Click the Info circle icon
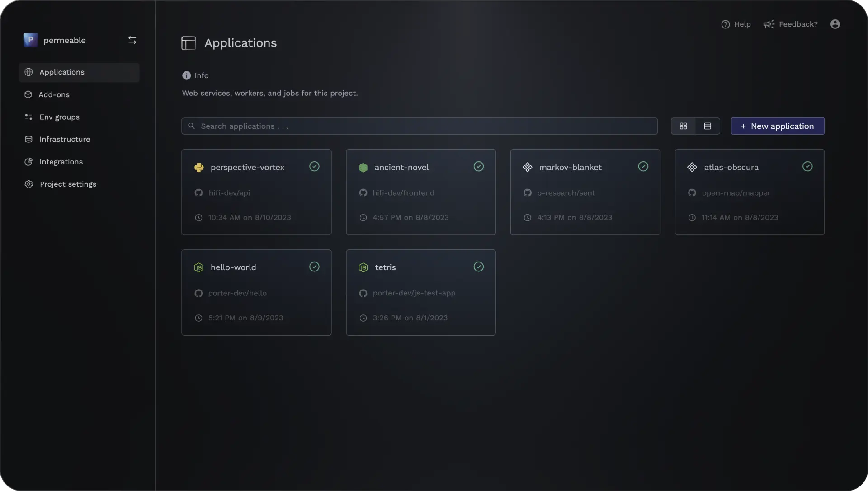868x491 pixels. coord(186,75)
